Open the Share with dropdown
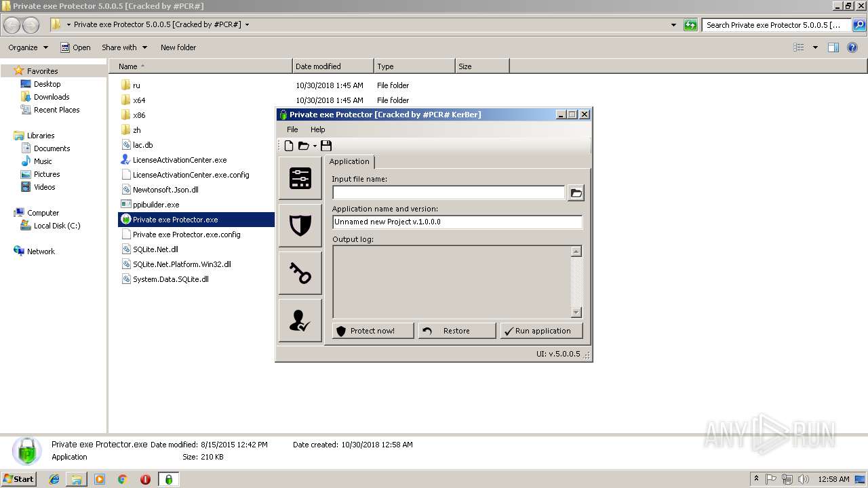Screen dimensions: 868x488 click(x=124, y=47)
